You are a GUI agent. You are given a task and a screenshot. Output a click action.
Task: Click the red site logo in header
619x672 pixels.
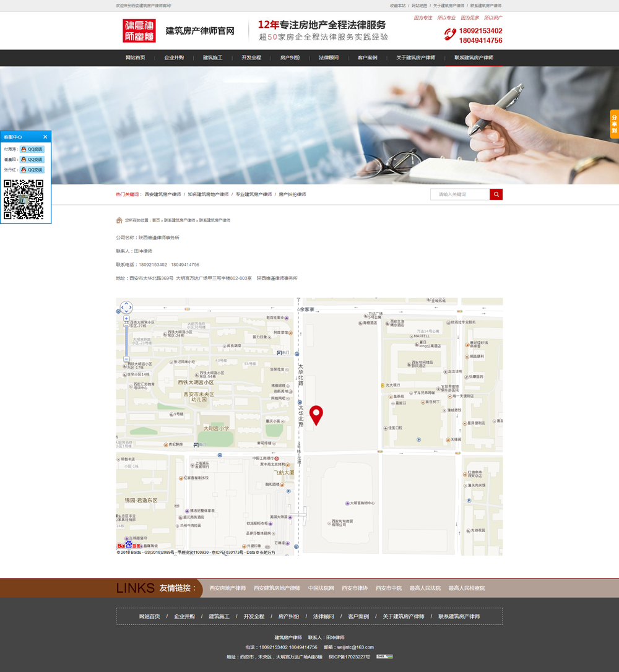pos(139,31)
